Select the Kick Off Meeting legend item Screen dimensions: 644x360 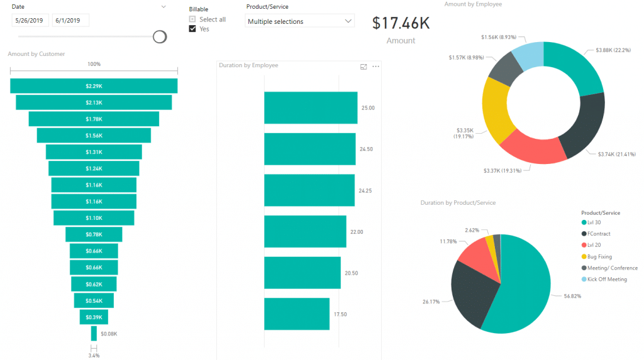coord(604,279)
